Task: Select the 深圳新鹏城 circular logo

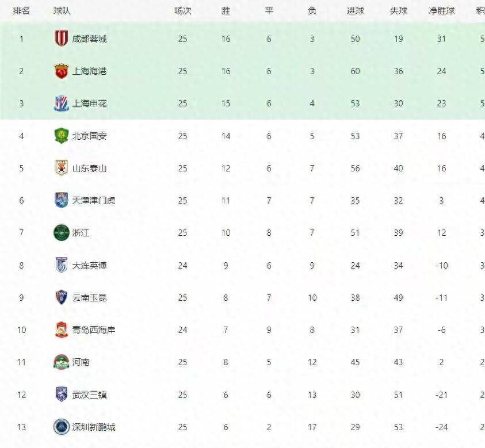Action: click(x=61, y=427)
